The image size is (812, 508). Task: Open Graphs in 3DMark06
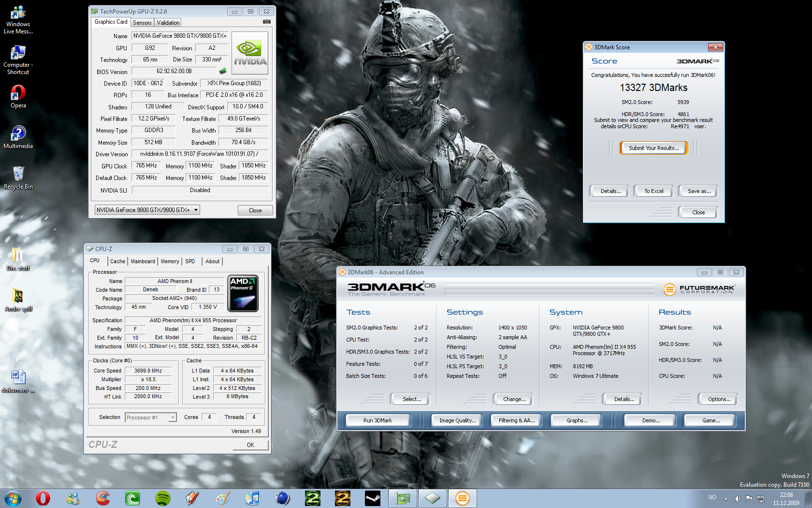(x=577, y=420)
